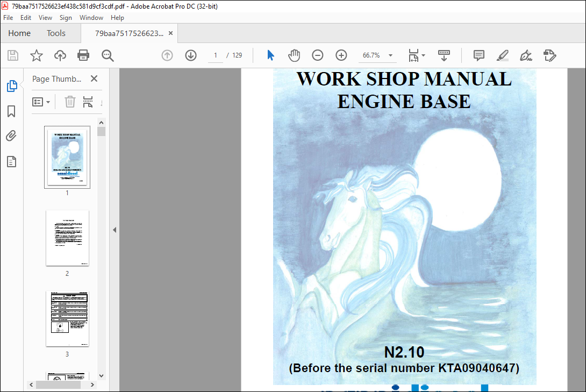Click the 'WORK SHOP MANUAL' title text

click(404, 79)
